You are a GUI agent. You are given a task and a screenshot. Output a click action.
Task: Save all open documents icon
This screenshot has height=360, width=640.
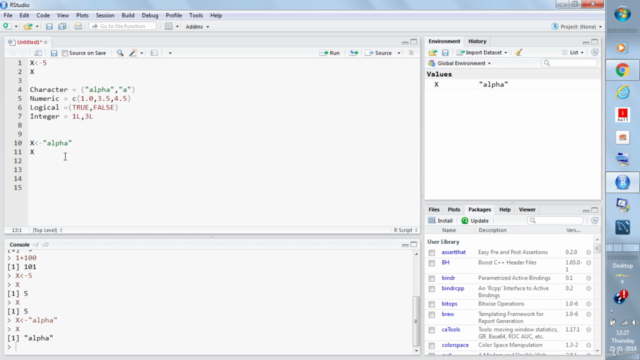click(62, 26)
